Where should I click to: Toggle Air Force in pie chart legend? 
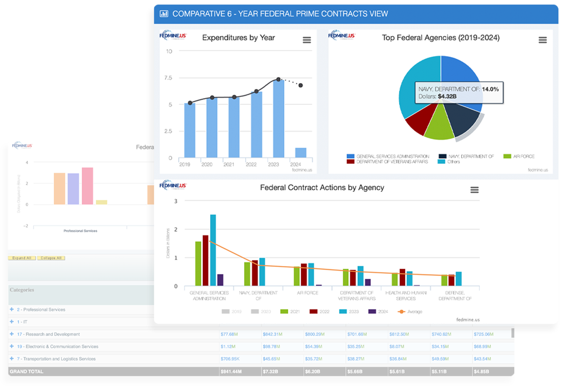pyautogui.click(x=519, y=156)
